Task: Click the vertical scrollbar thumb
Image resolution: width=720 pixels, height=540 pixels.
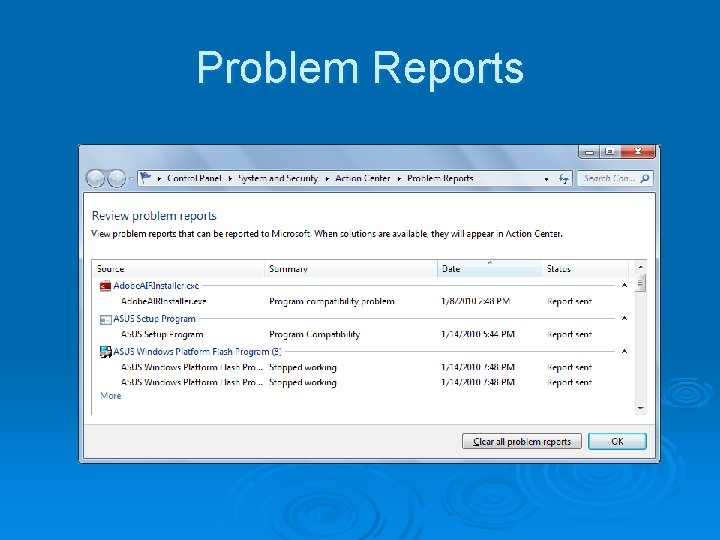Action: 641,283
